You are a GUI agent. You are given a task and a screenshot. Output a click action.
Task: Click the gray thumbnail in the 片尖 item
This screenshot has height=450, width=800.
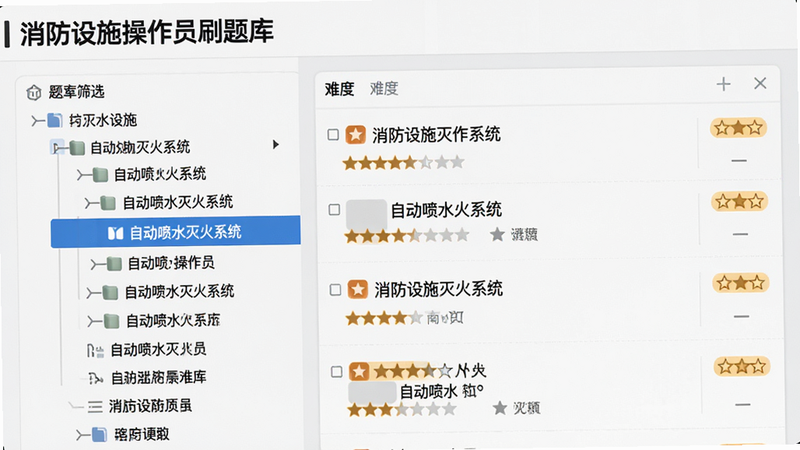(372, 392)
